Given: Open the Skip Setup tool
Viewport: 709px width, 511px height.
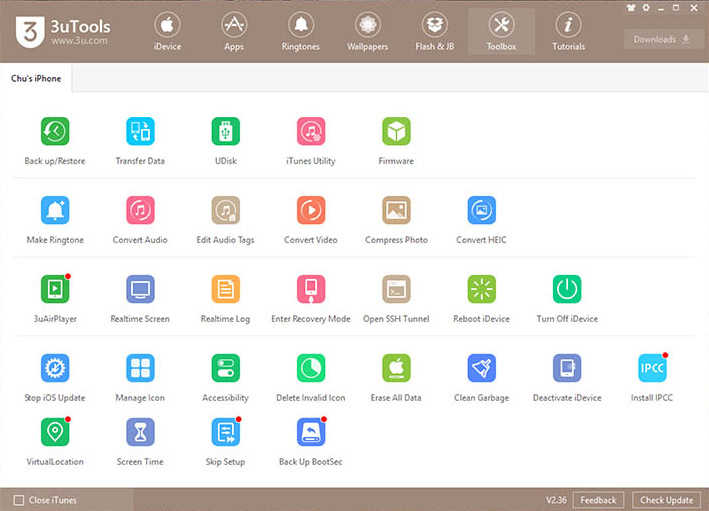Looking at the screenshot, I should pyautogui.click(x=226, y=432).
